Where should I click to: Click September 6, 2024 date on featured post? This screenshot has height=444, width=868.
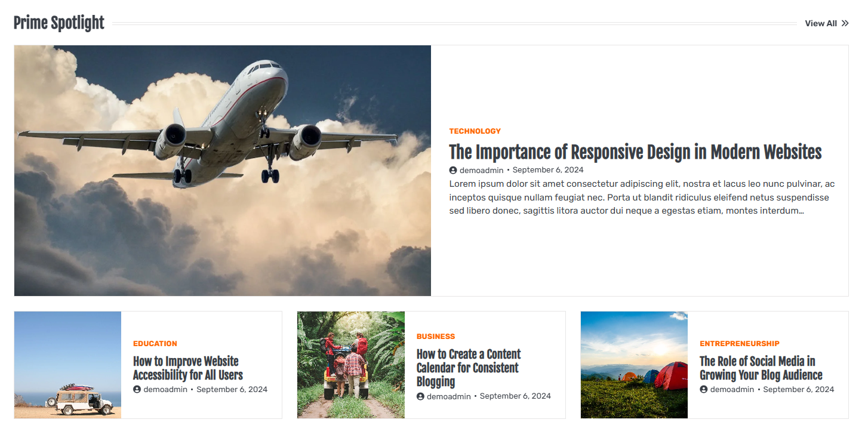pyautogui.click(x=548, y=170)
